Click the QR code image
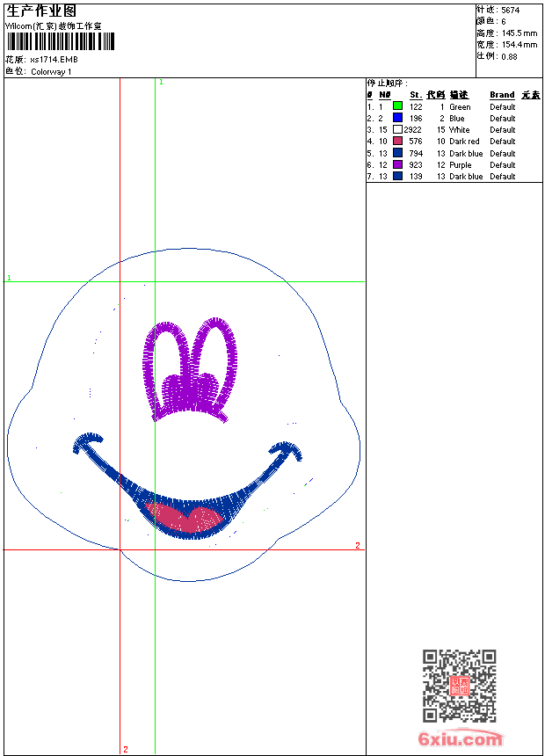The image size is (545, 756). pos(459,686)
